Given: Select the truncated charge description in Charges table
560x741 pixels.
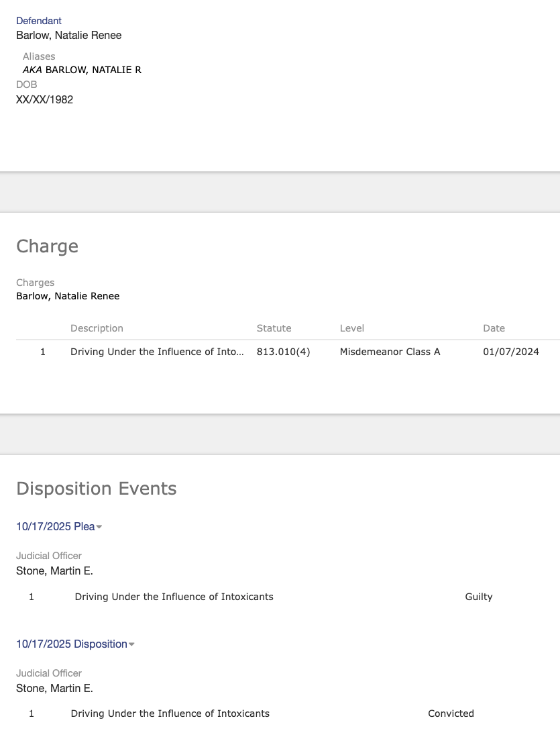Looking at the screenshot, I should [x=157, y=352].
